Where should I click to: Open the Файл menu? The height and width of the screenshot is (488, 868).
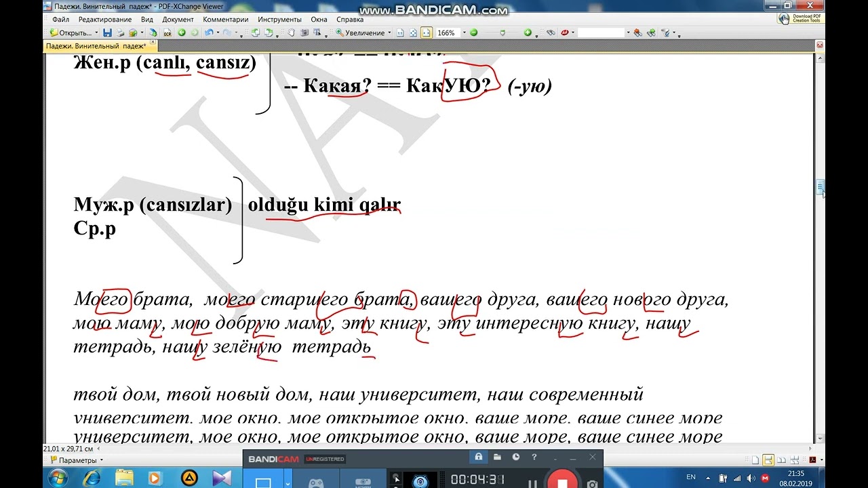coord(60,20)
